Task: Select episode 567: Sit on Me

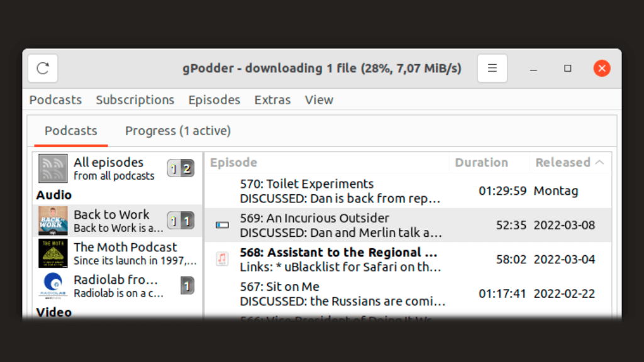Action: point(340,293)
